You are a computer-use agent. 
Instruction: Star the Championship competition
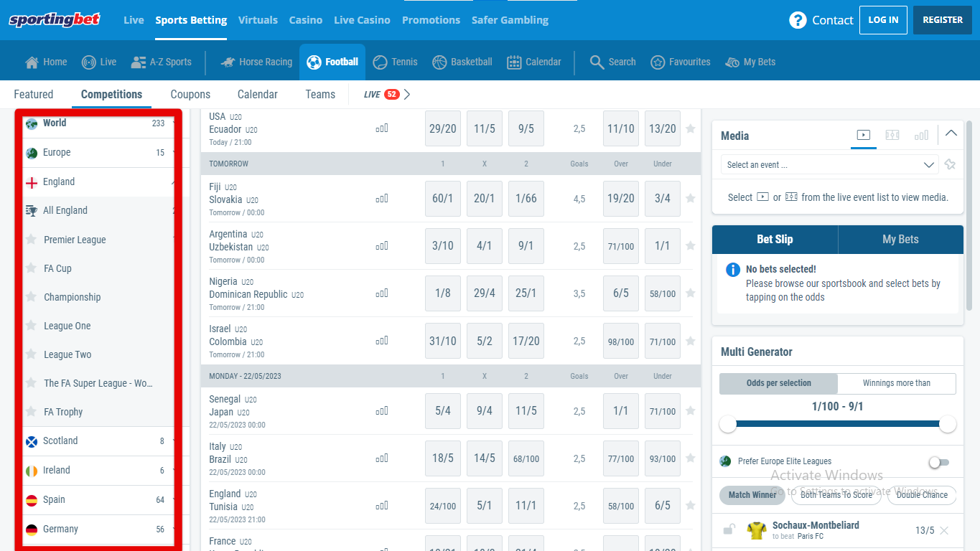31,296
